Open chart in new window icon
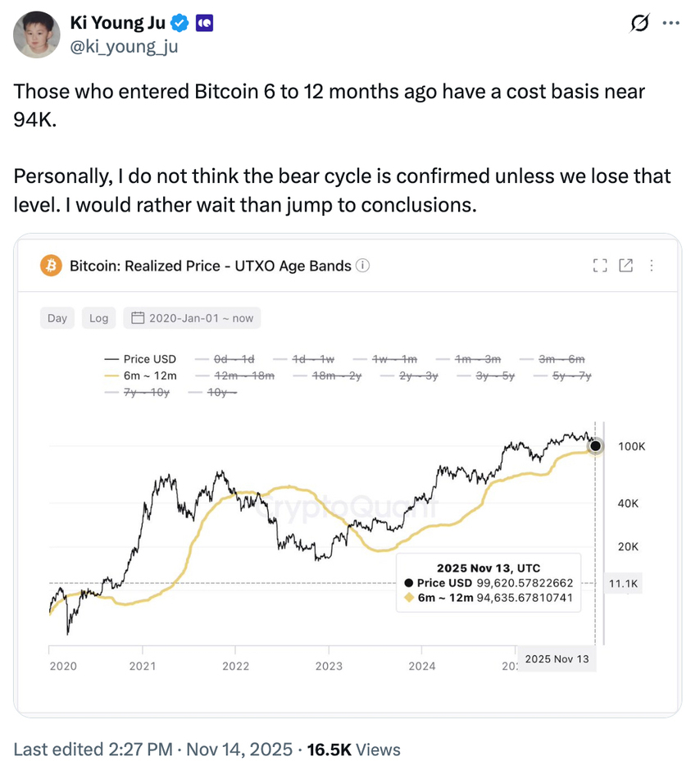The height and width of the screenshot is (770, 700). [625, 265]
